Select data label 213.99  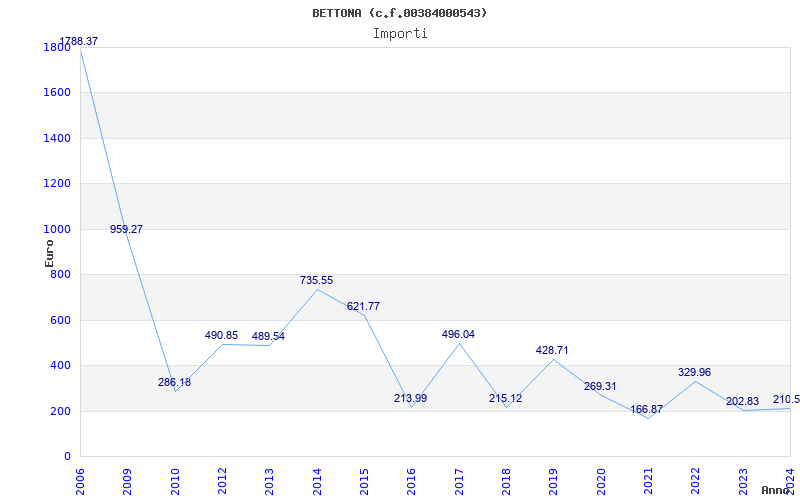coord(410,398)
